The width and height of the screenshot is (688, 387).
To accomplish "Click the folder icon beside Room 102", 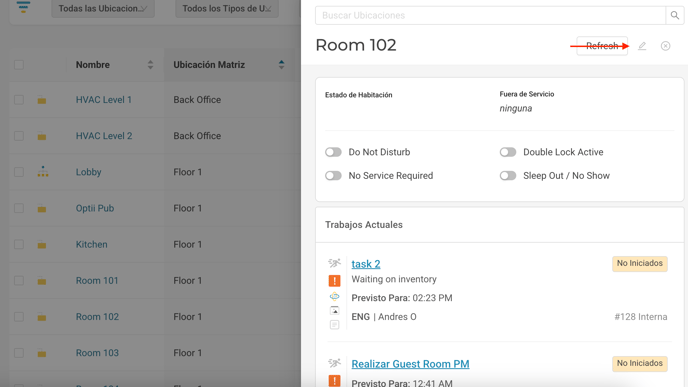I will [x=42, y=318].
